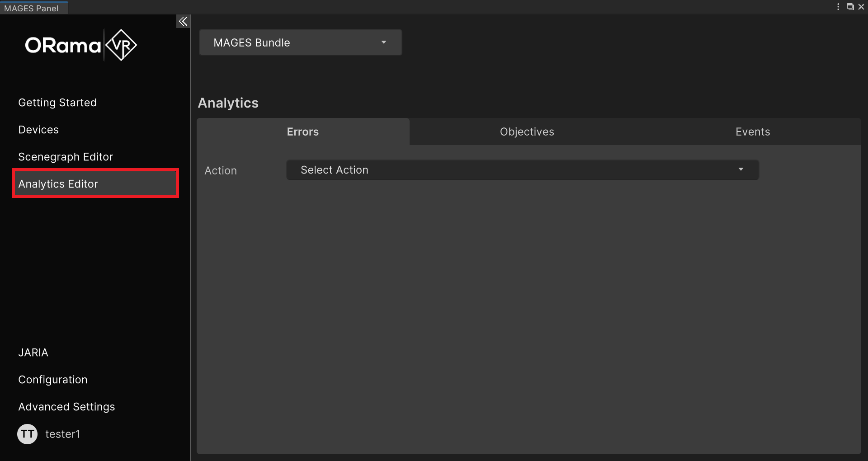Switch to the Objectives tab
Image resolution: width=868 pixels, height=461 pixels.
[x=527, y=132]
